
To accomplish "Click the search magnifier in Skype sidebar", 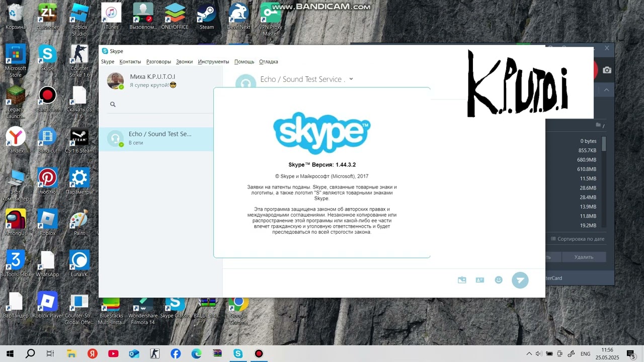I will click(113, 104).
